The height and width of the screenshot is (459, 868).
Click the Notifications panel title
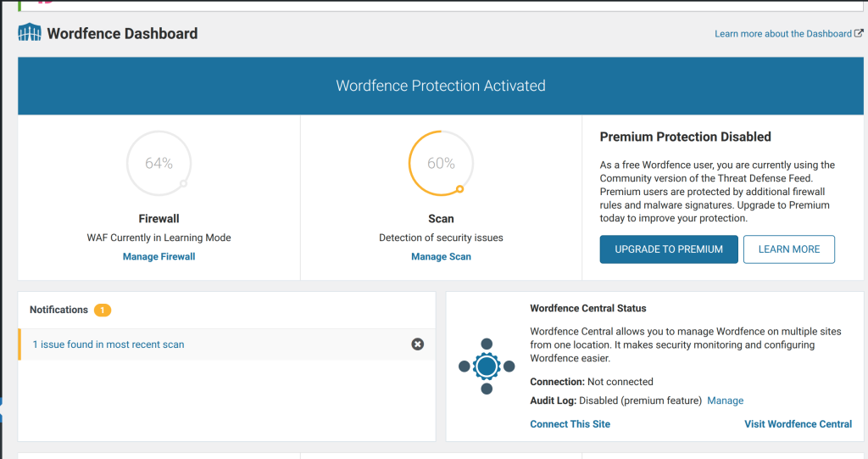[58, 310]
